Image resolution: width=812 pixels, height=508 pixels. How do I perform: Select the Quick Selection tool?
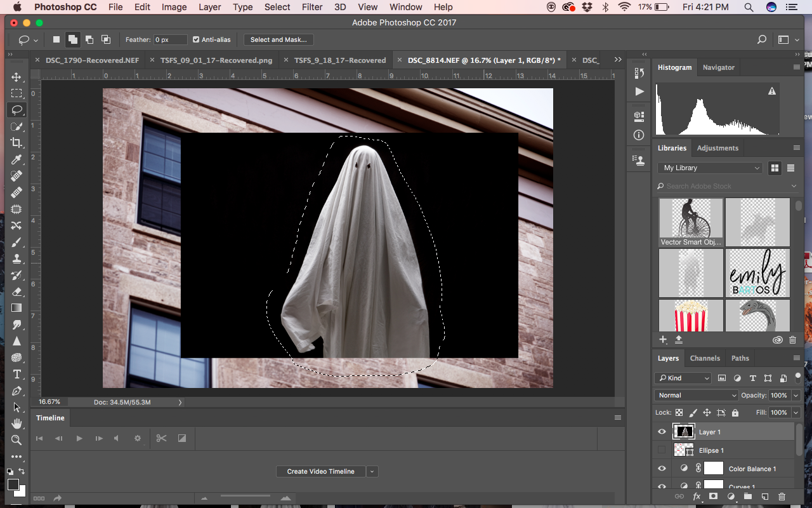click(16, 126)
